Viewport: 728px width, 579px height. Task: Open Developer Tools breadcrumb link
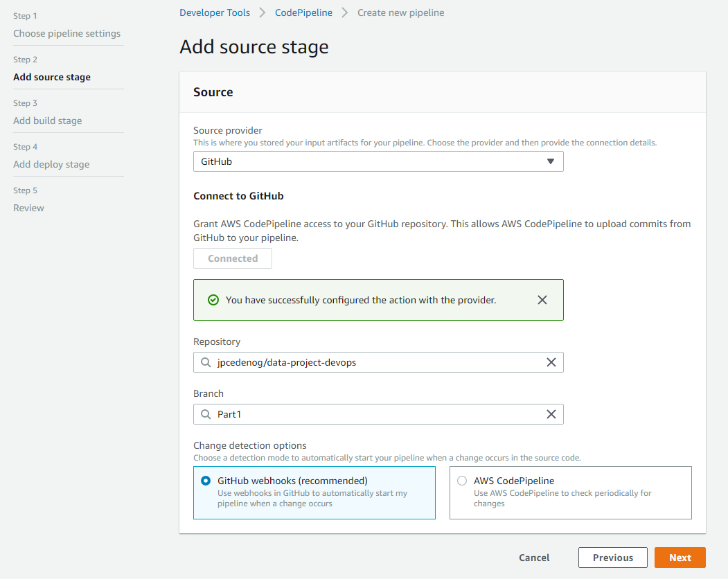(x=215, y=12)
